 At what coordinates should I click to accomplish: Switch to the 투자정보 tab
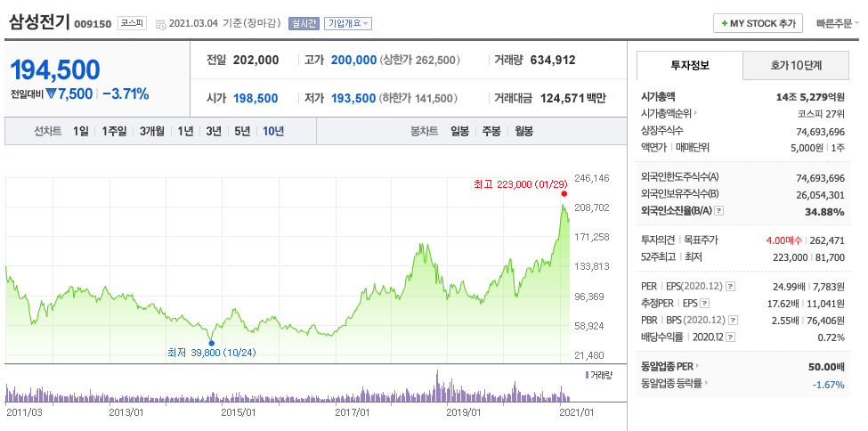(x=690, y=65)
